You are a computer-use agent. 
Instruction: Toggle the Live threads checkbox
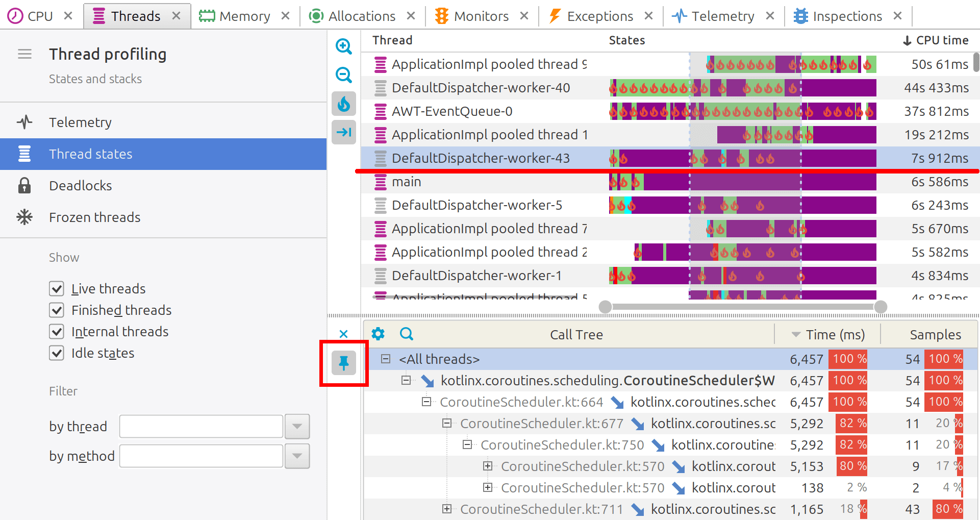point(57,289)
